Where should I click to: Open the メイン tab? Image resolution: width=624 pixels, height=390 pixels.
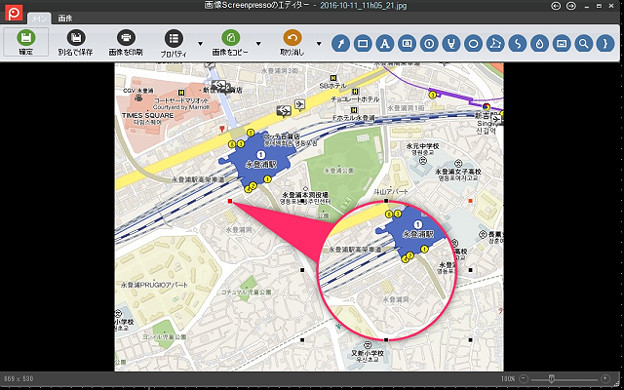point(39,18)
